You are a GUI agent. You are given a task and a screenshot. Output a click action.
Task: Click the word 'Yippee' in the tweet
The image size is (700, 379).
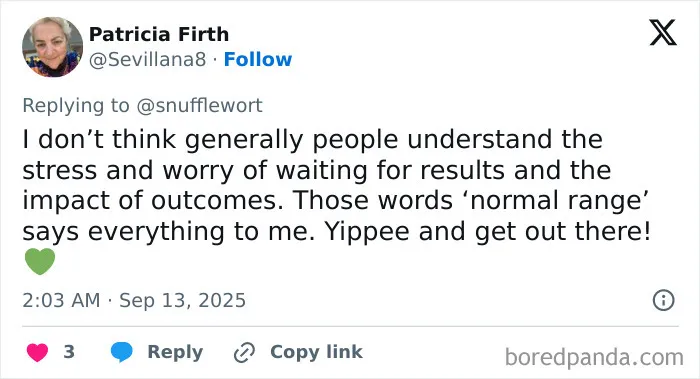tap(367, 232)
